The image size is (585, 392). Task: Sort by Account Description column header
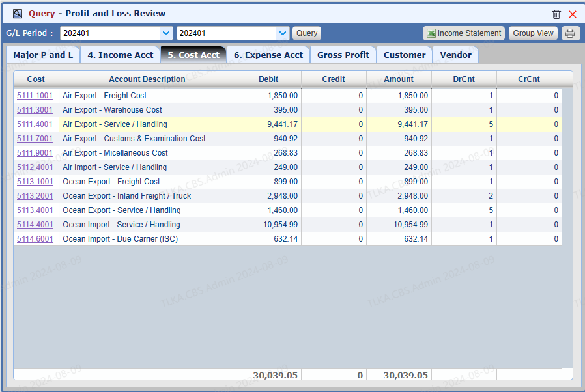click(x=147, y=79)
